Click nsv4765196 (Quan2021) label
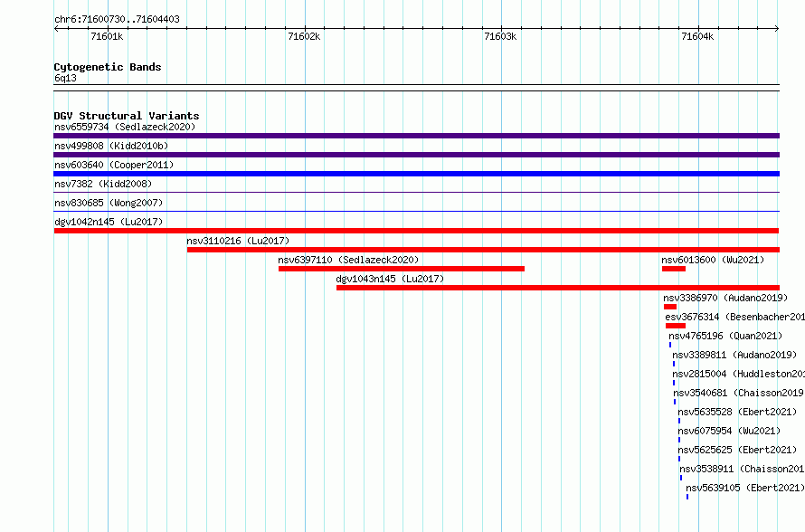Screen dimensions: 805x532 (725, 336)
